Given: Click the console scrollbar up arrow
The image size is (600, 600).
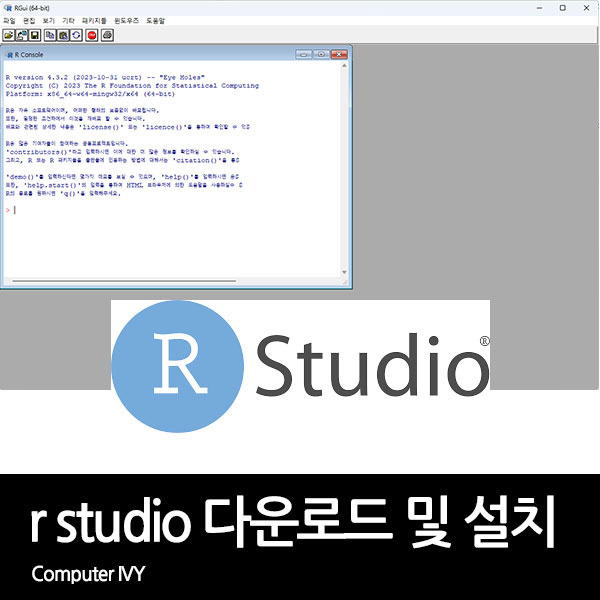Looking at the screenshot, I should 344,66.
